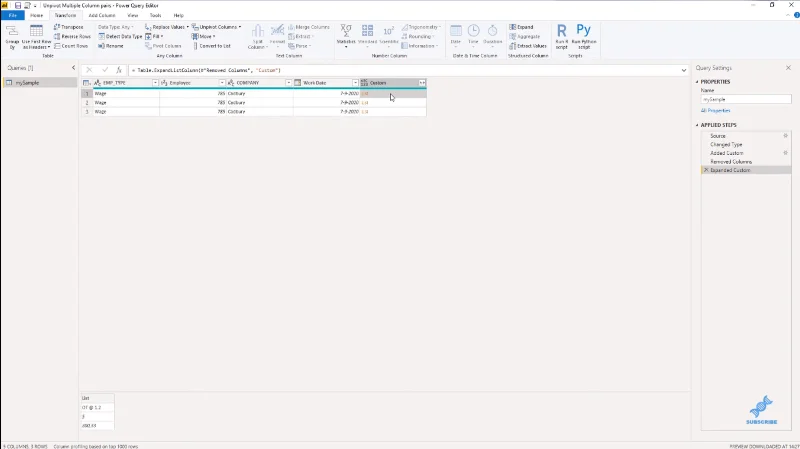
Task: Click Extract Values
Action: [528, 46]
